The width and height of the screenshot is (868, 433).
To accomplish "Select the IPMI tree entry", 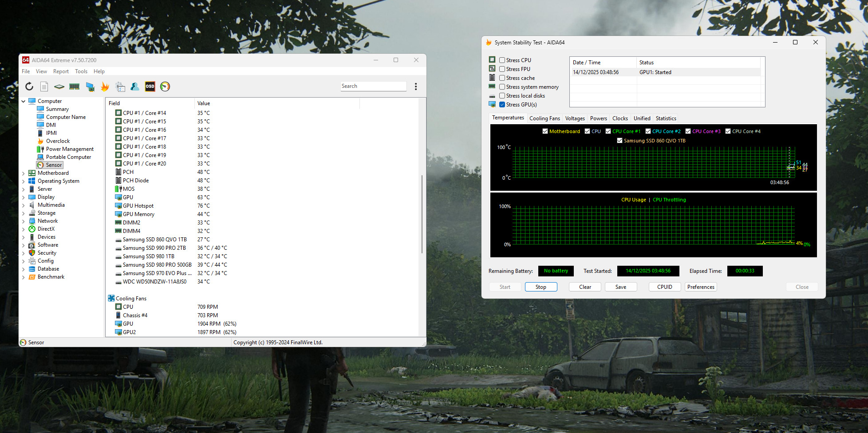I will coord(51,133).
